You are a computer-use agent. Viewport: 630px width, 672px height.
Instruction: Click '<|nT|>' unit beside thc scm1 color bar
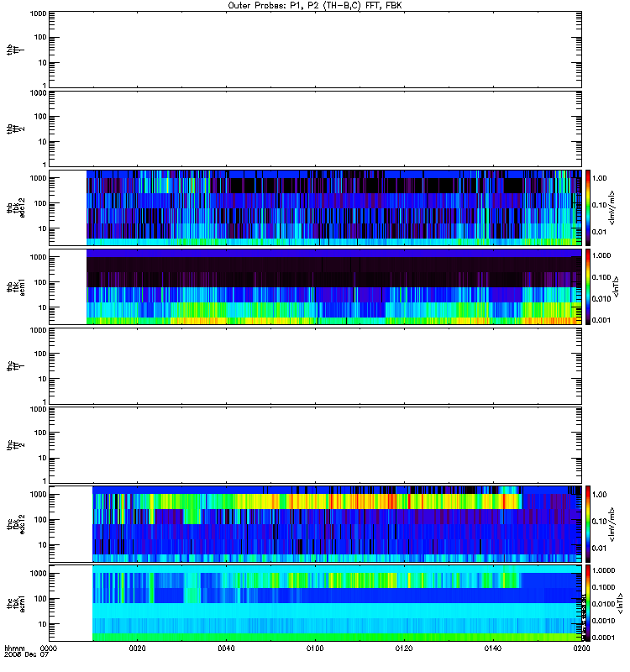pyautogui.click(x=620, y=604)
